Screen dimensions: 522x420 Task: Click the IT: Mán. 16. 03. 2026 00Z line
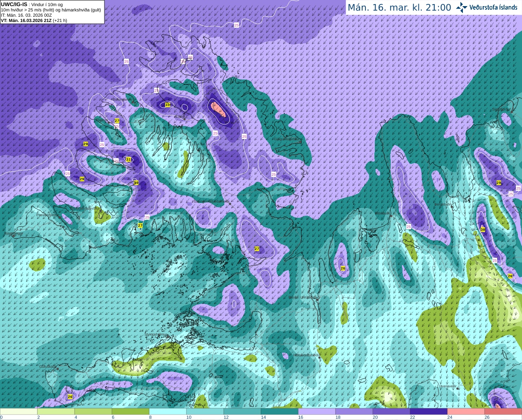pyautogui.click(x=26, y=15)
